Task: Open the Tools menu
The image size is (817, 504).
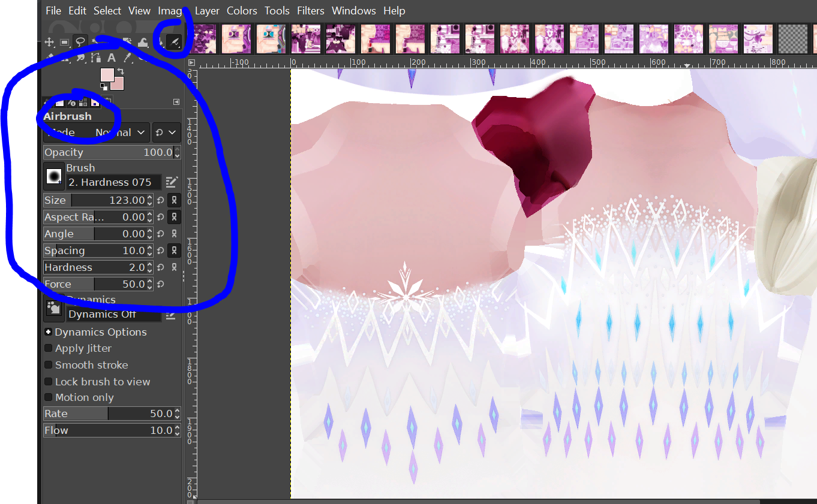Action: 277,11
